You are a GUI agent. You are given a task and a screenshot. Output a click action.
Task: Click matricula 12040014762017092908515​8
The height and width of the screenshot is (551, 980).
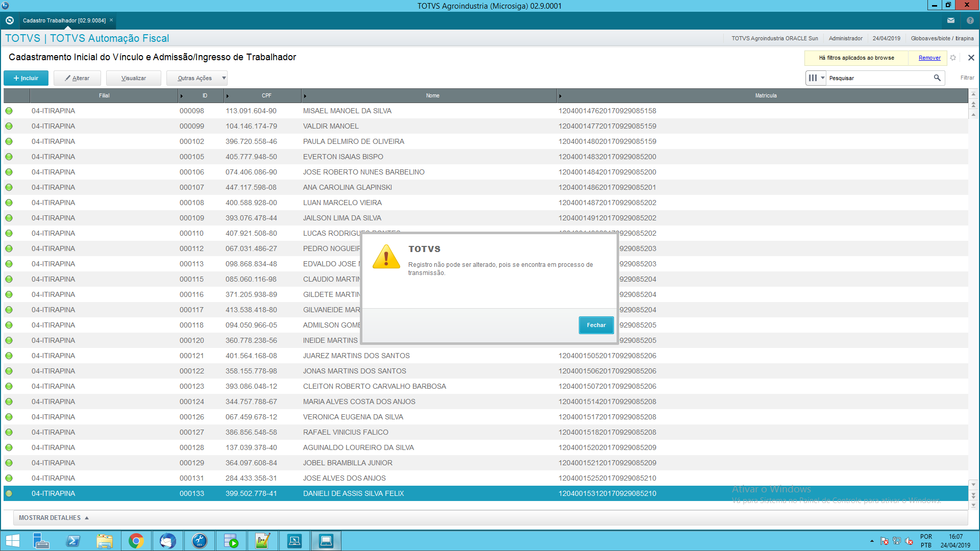pyautogui.click(x=607, y=111)
